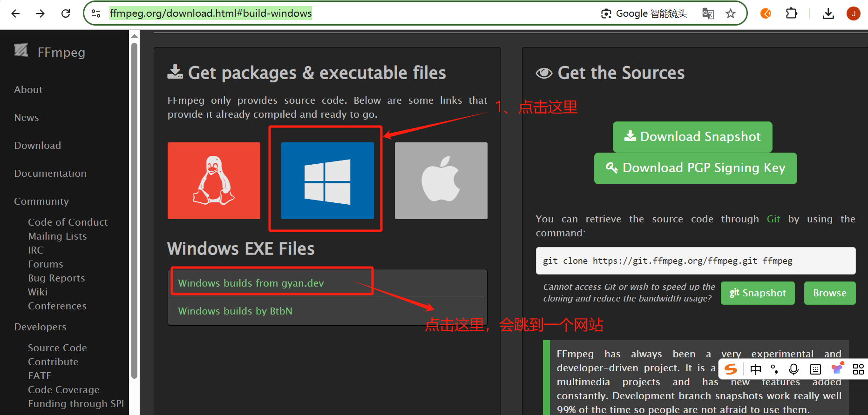Open the green Git hyperlink
The image size is (868, 415).
coord(773,219)
